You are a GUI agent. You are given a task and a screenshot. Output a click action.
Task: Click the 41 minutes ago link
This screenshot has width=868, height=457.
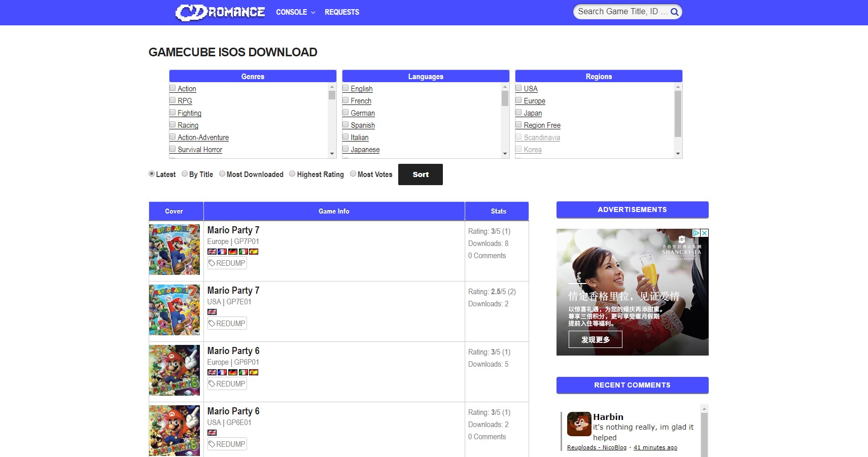click(655, 447)
